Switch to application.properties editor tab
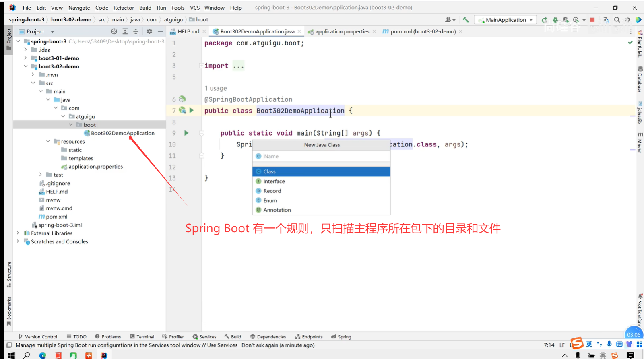This screenshot has width=644, height=359. [x=342, y=31]
